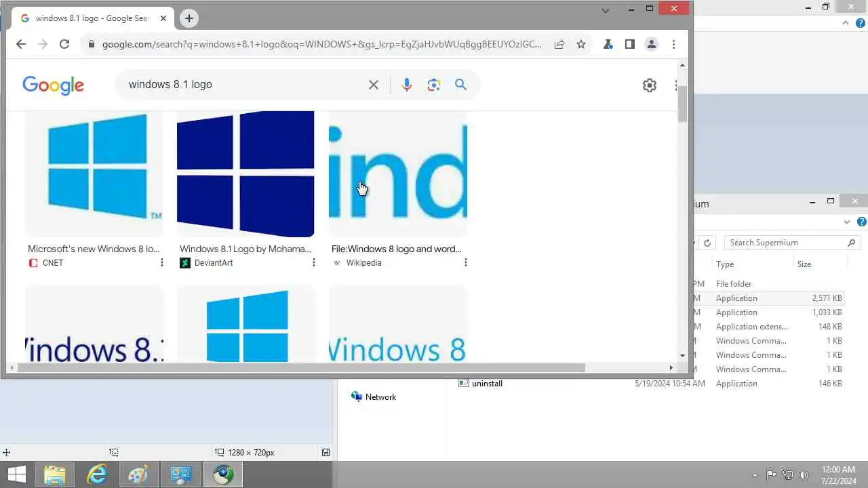Open Google quick settings gear
Image resolution: width=868 pixels, height=488 pixels.
click(650, 85)
